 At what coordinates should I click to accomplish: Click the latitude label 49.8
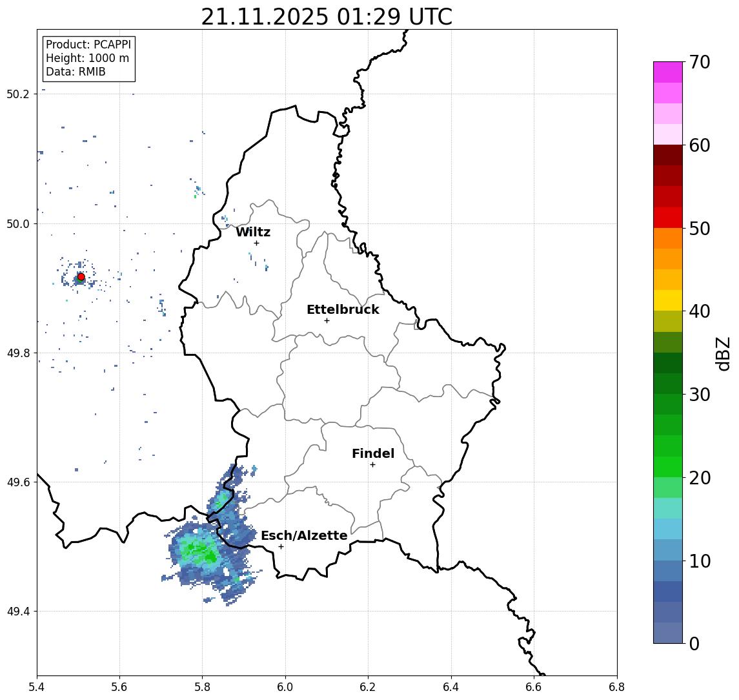pos(18,353)
